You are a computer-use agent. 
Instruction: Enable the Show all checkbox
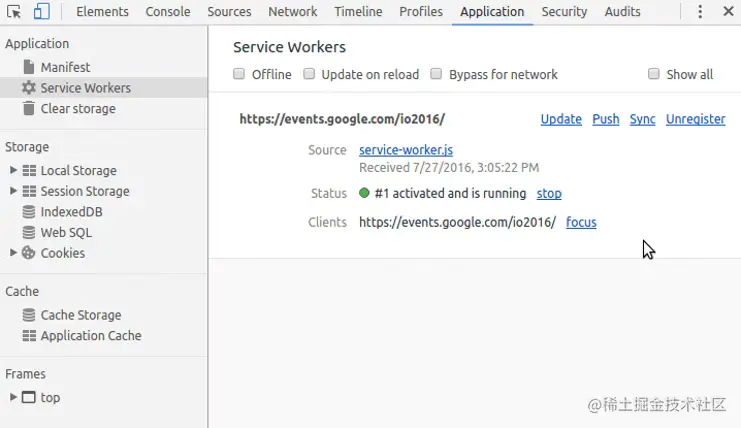[x=654, y=74]
